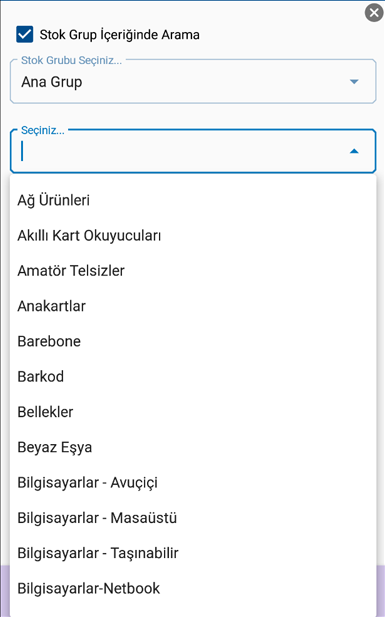Collapse the Seçiniz list with up arrow
Viewport: 385px width, 617px height.
[x=354, y=151]
